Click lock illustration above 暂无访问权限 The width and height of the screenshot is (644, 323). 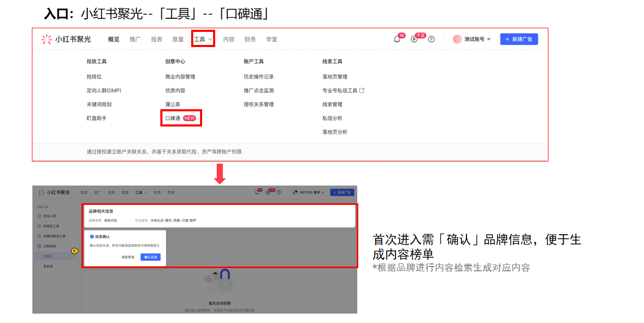(x=219, y=282)
